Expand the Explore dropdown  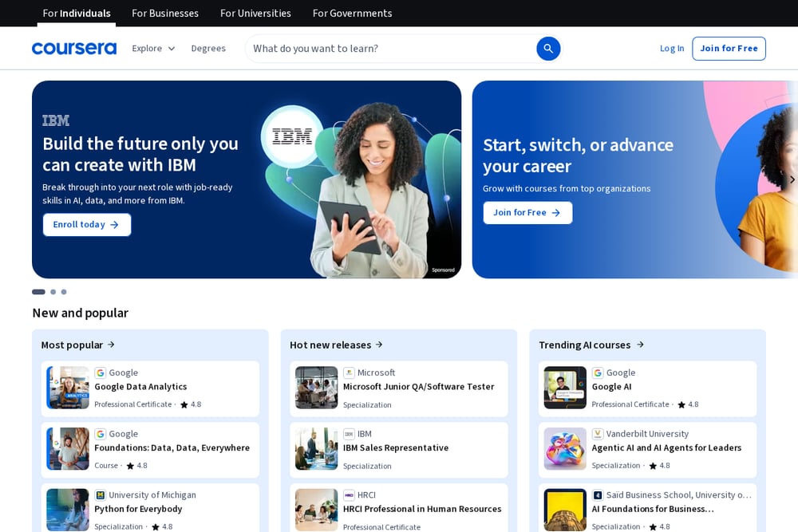tap(153, 49)
